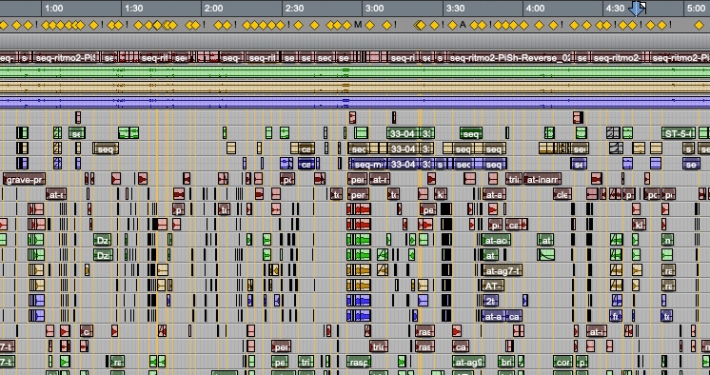Image resolution: width=710 pixels, height=375 pixels.
Task: Select the at-ag7-t clip
Action: [502, 271]
